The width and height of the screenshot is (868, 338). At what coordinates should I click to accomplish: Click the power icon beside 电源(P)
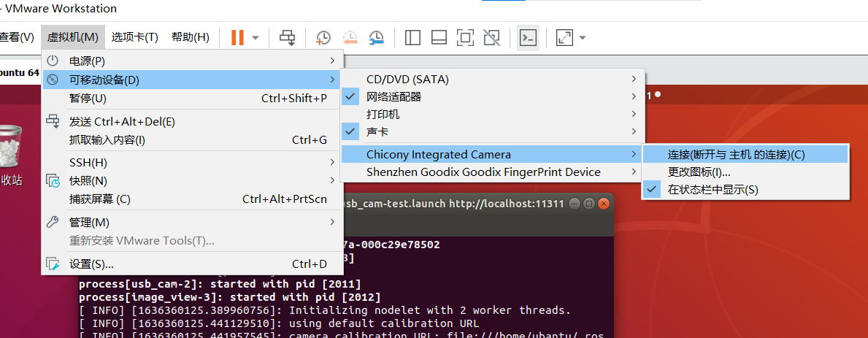[53, 61]
